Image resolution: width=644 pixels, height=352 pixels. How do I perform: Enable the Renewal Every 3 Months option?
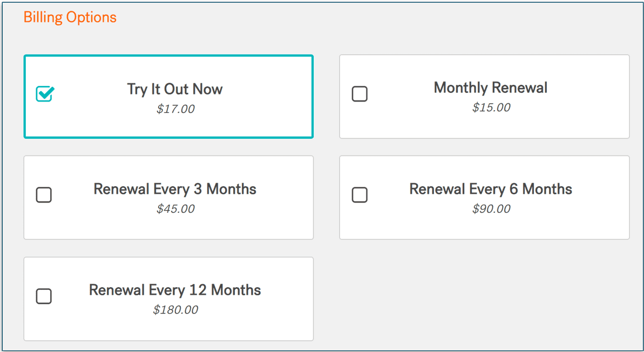(x=44, y=195)
